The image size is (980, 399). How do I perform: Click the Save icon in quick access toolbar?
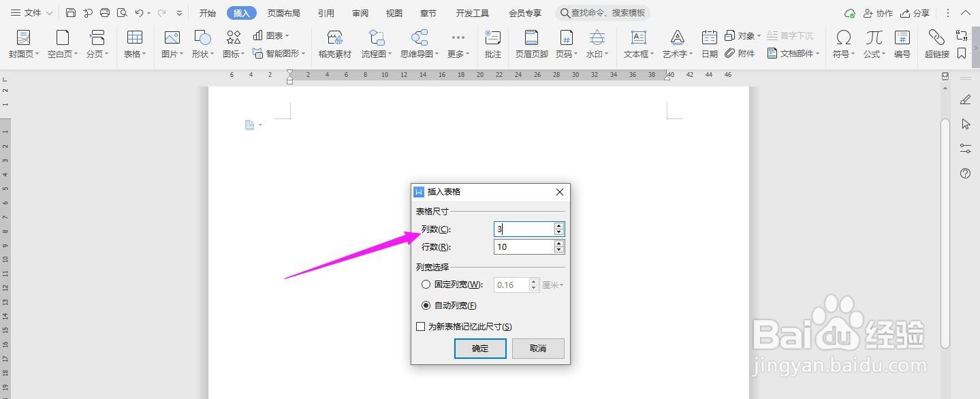point(71,13)
